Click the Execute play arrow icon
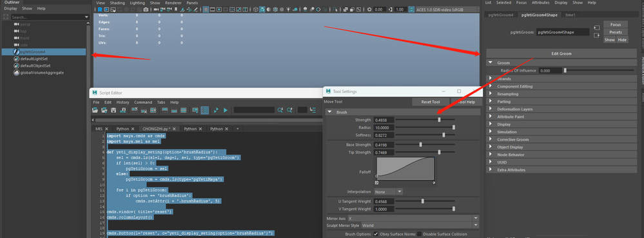This screenshot has height=238, width=644. [x=226, y=110]
